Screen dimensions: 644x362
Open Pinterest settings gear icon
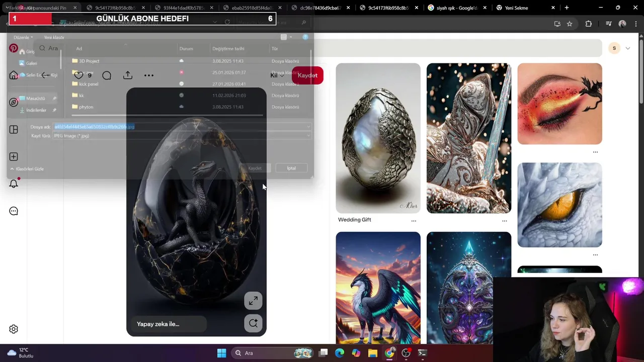14,329
